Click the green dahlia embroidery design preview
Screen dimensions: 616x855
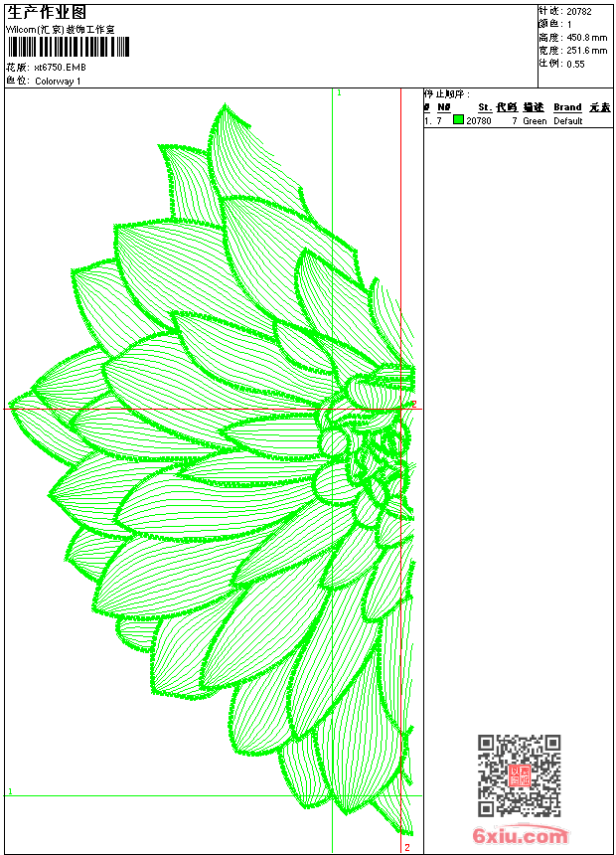[213, 469]
